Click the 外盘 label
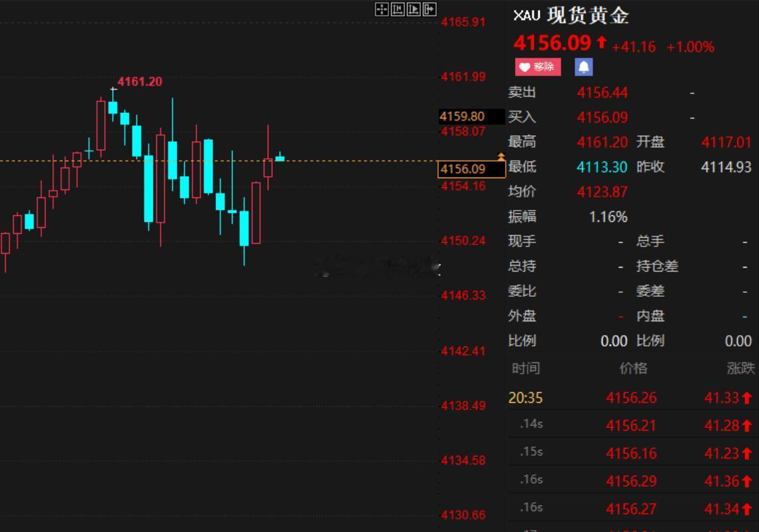This screenshot has height=532, width=759. (x=522, y=316)
